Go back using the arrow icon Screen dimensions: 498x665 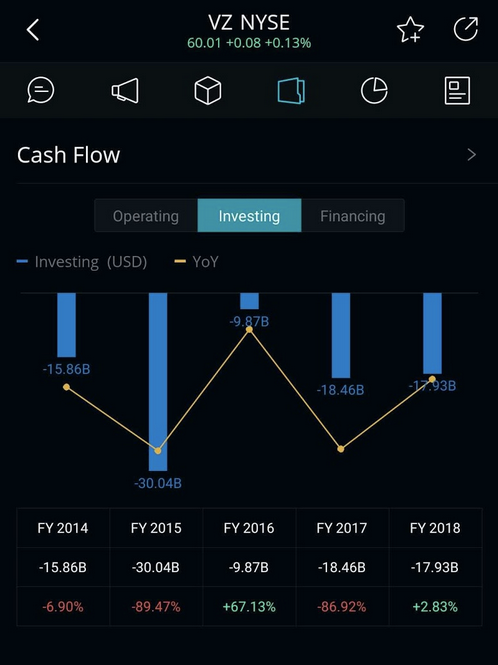(x=33, y=30)
